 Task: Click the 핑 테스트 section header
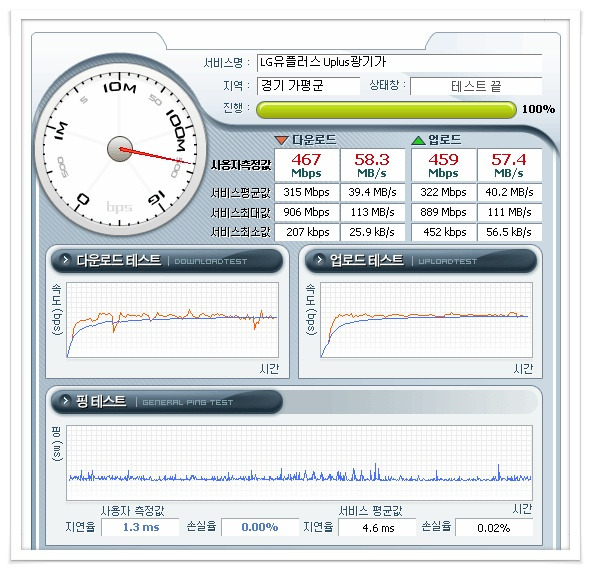(x=167, y=401)
